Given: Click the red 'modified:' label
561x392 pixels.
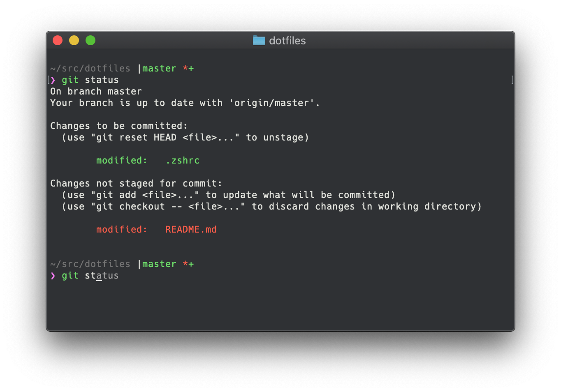Looking at the screenshot, I should 122,229.
